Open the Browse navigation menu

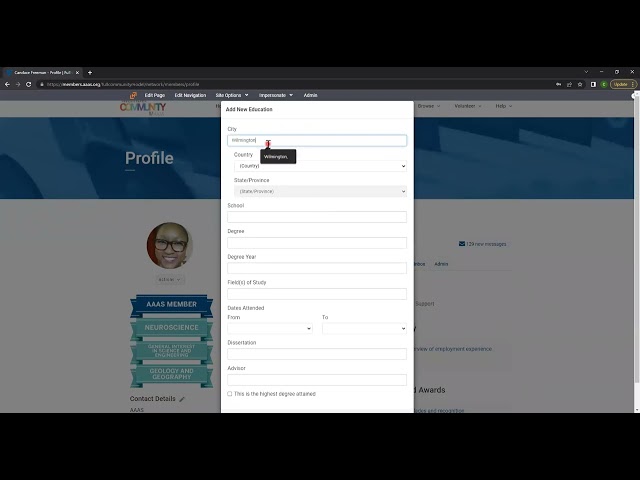429,106
